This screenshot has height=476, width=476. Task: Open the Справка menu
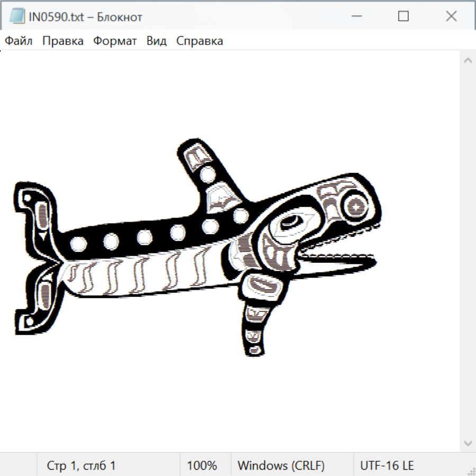(x=199, y=41)
